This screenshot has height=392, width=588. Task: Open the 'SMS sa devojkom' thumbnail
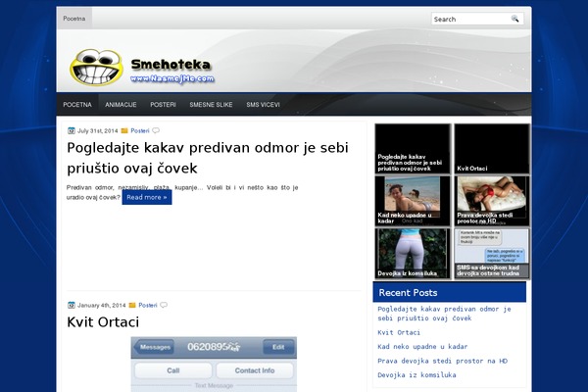pos(492,253)
